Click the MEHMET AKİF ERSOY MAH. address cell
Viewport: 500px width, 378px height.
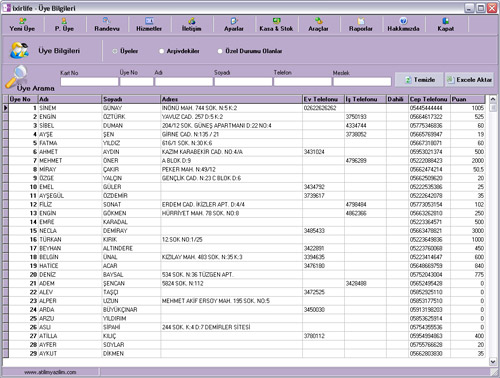(231, 301)
